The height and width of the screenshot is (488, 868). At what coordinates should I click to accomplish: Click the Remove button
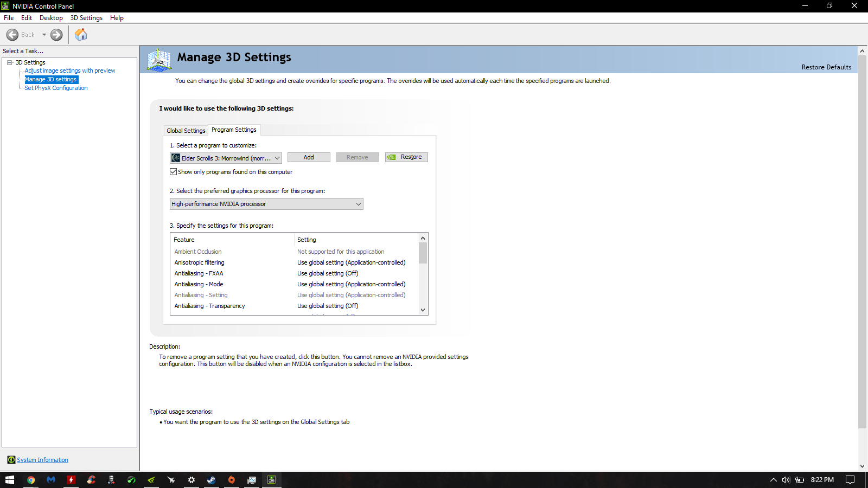(x=358, y=157)
